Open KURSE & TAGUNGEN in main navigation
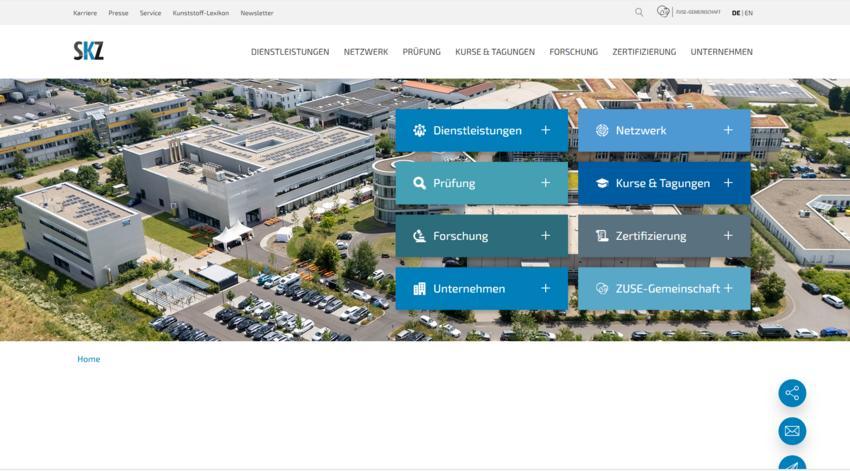The width and height of the screenshot is (850, 471). point(495,52)
